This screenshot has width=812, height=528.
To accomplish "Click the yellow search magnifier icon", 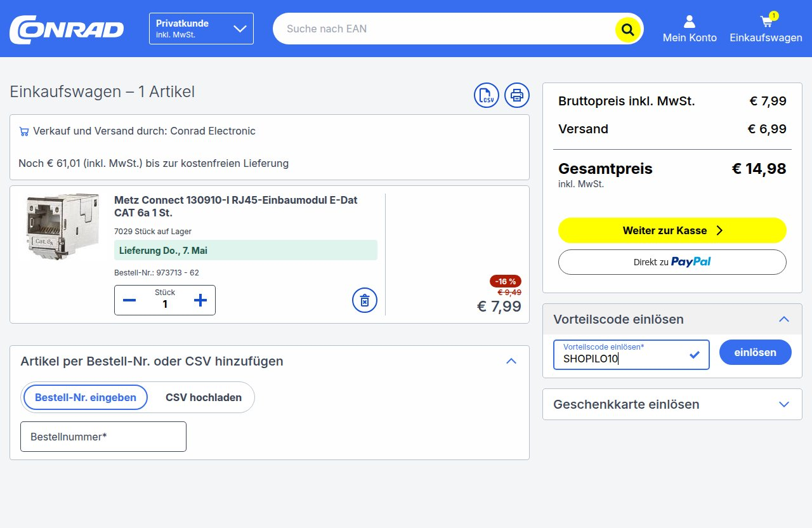I will coord(628,29).
